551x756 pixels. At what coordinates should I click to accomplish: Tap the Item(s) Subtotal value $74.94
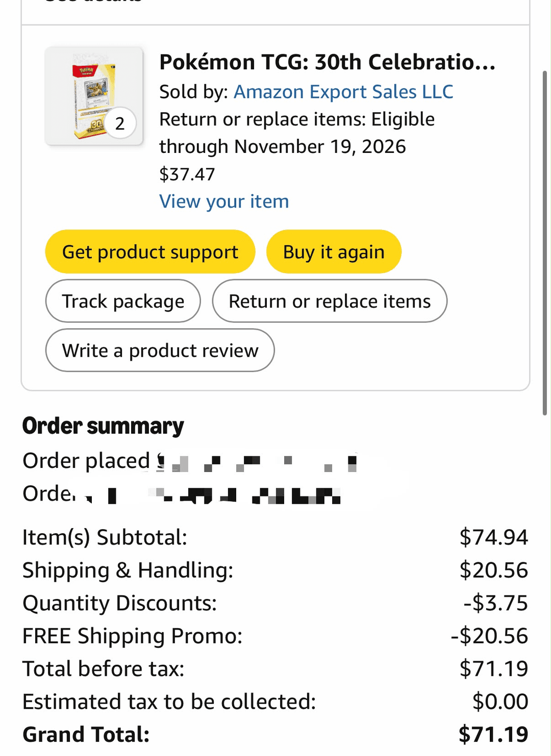(x=494, y=537)
